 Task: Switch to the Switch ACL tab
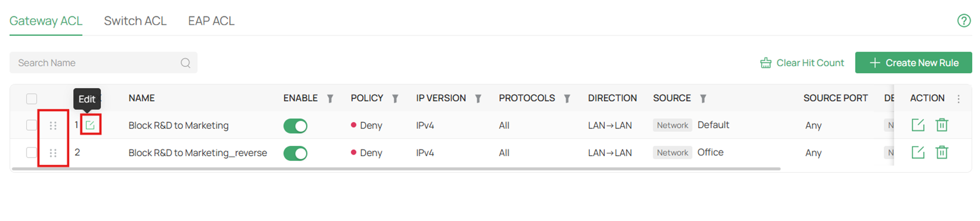[x=135, y=21]
